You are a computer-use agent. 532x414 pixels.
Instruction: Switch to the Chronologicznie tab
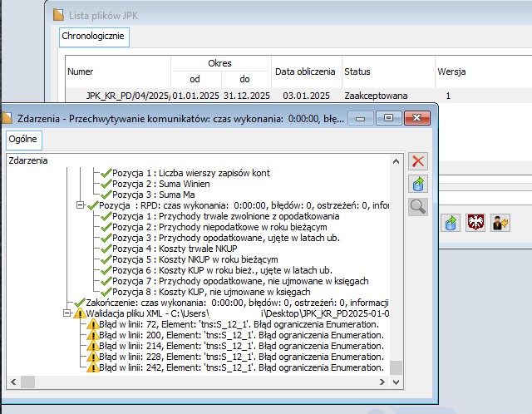[x=93, y=37]
